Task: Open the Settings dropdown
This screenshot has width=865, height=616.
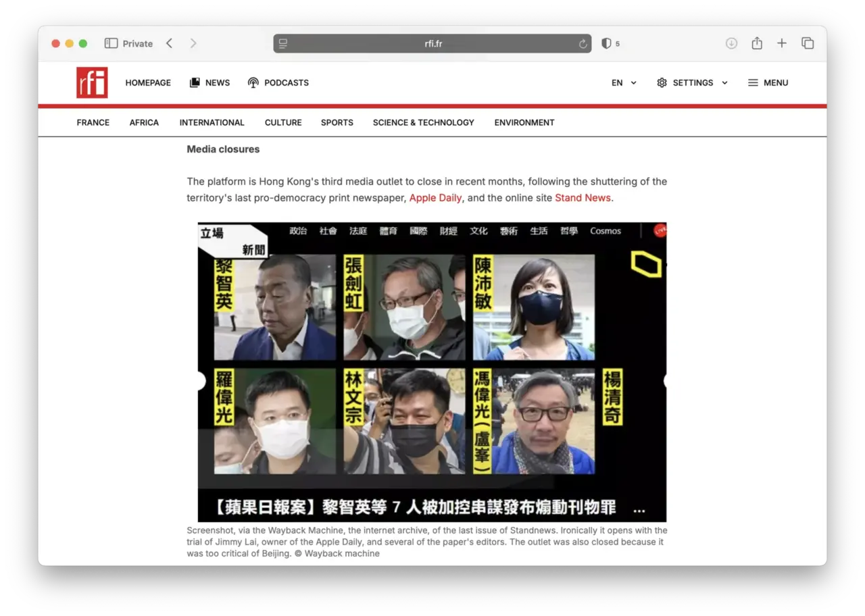Action: [692, 82]
